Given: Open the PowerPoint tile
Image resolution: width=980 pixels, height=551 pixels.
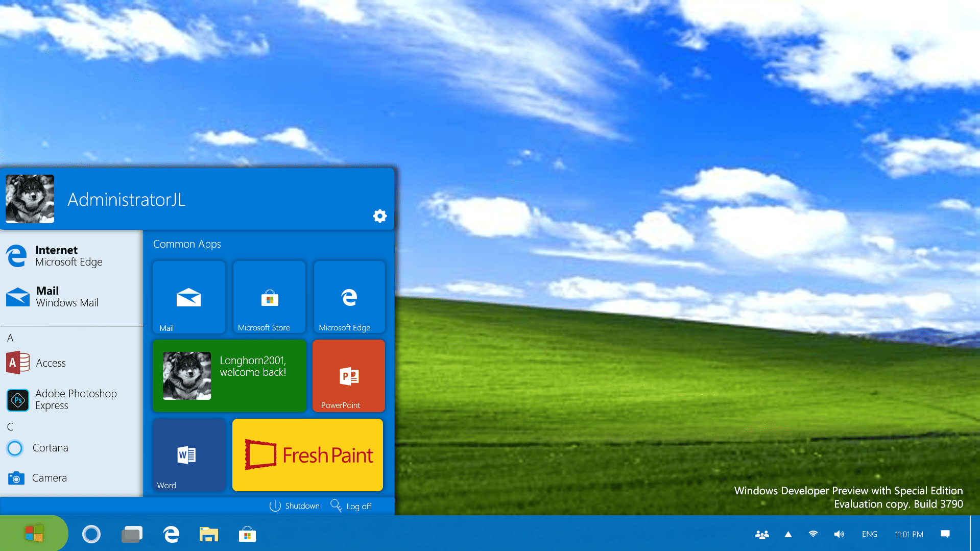Looking at the screenshot, I should [349, 376].
